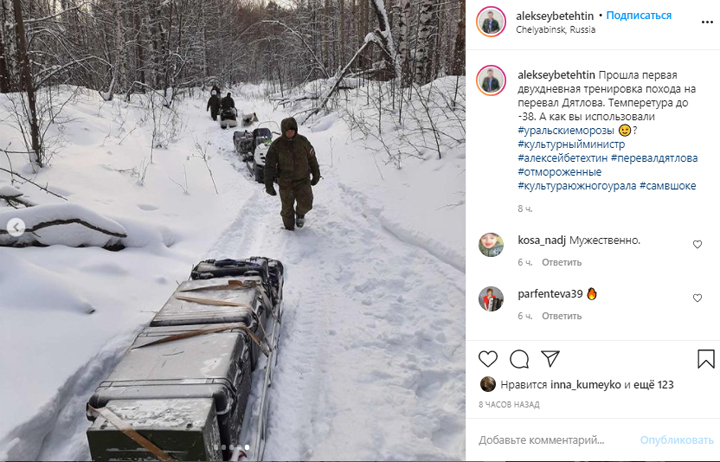Go to previous photo with left arrow
The width and height of the screenshot is (720, 462).
16,227
